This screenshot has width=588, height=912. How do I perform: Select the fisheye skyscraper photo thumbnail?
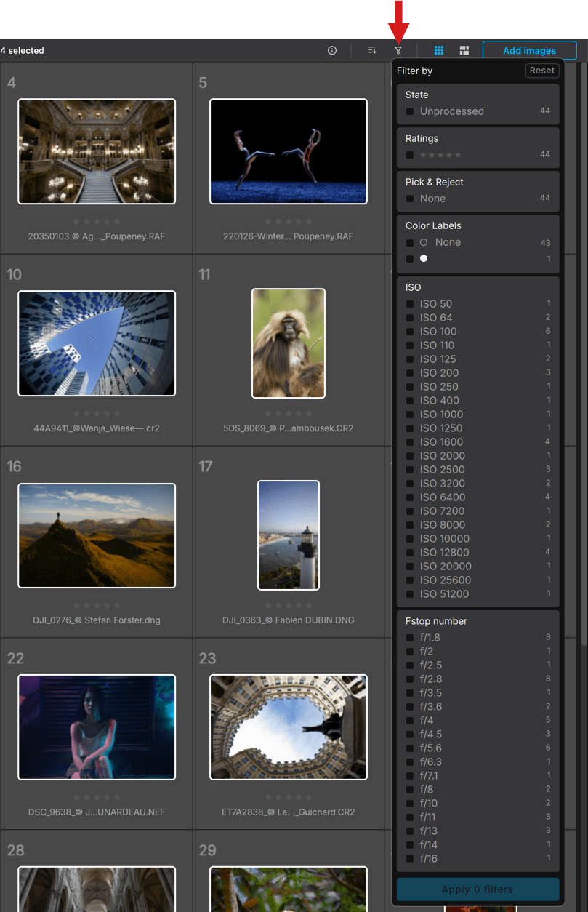[97, 343]
